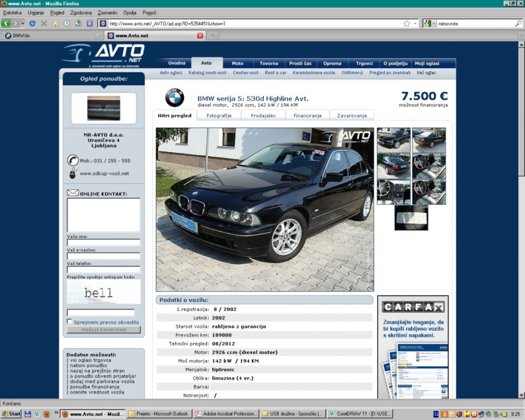Close the www.Avto.net tab
Image resolution: width=525 pixels, height=420 pixels.
[200, 36]
